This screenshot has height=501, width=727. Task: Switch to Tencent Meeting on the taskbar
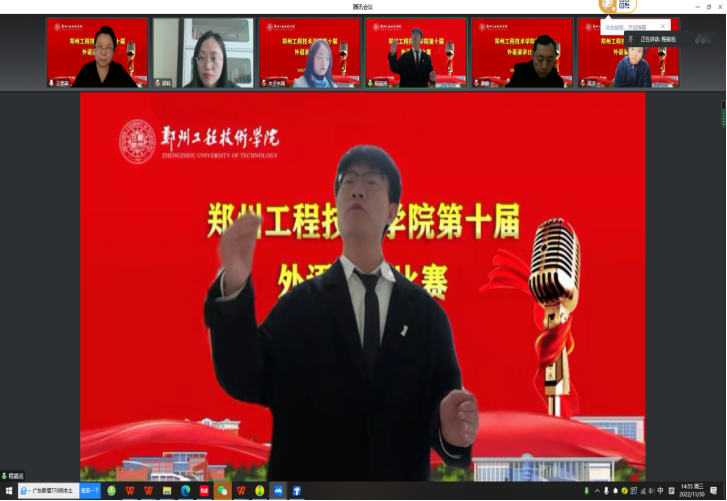click(x=278, y=491)
